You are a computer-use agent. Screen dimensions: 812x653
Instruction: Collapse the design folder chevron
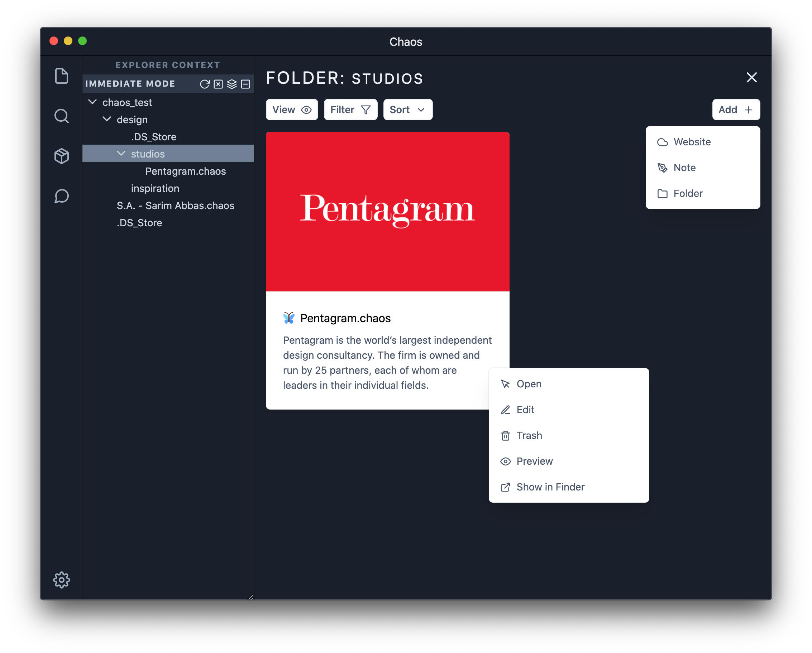coord(107,119)
